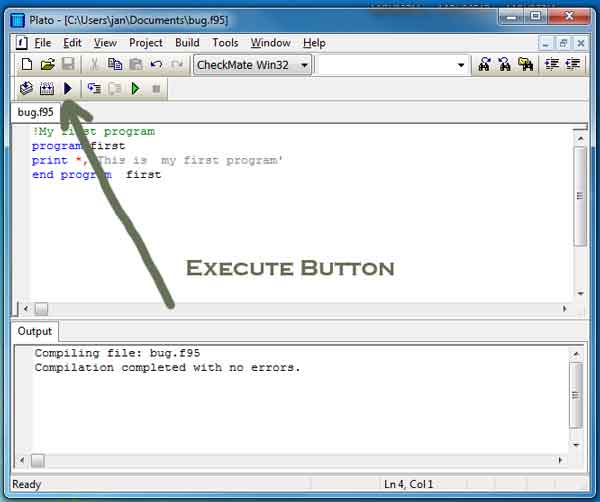This screenshot has width=600, height=502.
Task: Minimize the inner document window
Action: (x=546, y=43)
